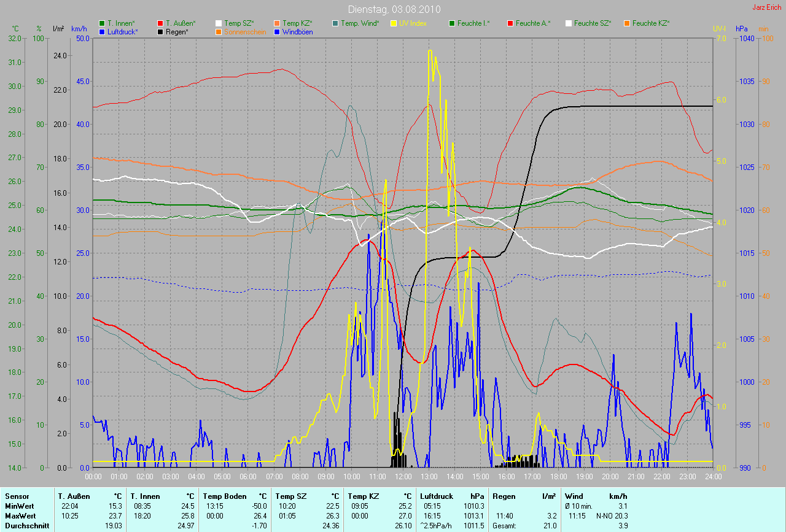This screenshot has width=786, height=532.
Task: Click the 'Wind' table column header
Action: [574, 496]
